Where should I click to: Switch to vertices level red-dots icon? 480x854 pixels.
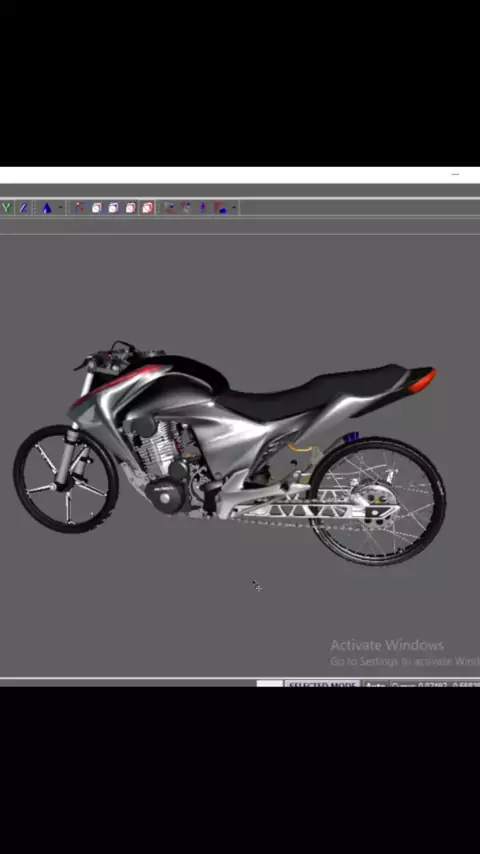coord(80,208)
